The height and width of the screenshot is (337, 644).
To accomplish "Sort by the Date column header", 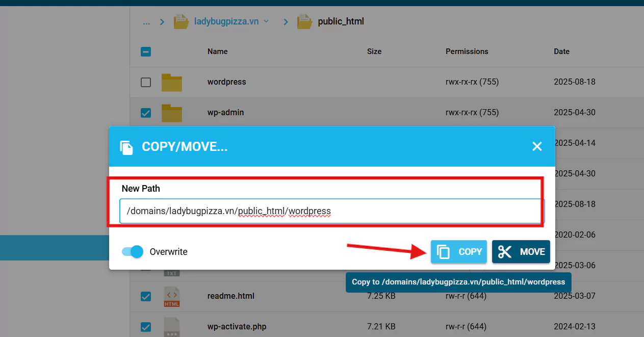I will tap(562, 51).
